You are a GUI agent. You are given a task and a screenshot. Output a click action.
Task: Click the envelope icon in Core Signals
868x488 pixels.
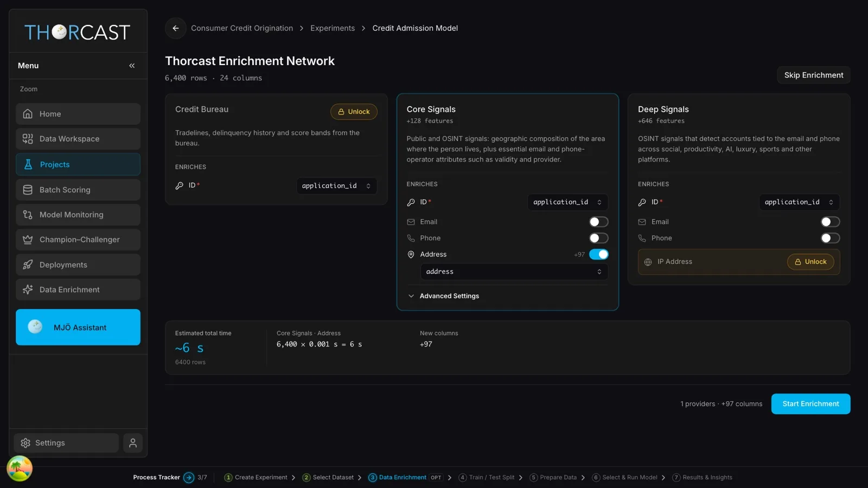tap(411, 222)
